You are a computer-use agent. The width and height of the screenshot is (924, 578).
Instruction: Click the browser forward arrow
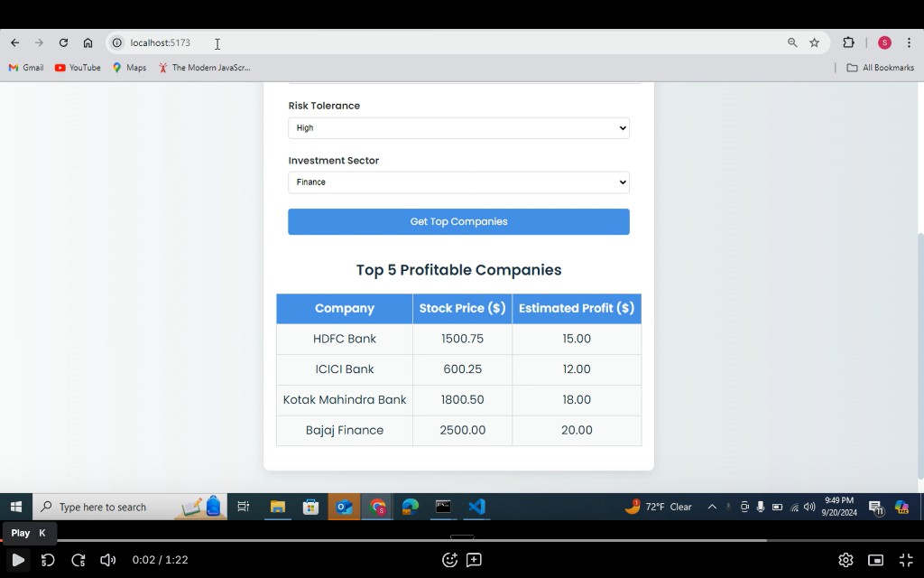[39, 42]
